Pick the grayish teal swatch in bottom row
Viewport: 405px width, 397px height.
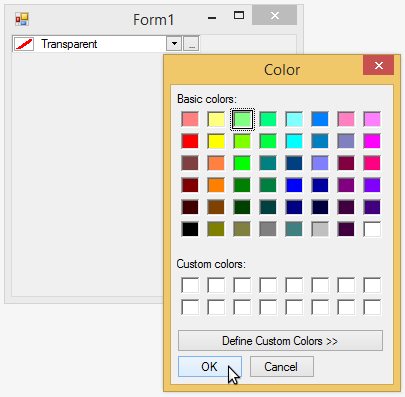click(x=294, y=229)
